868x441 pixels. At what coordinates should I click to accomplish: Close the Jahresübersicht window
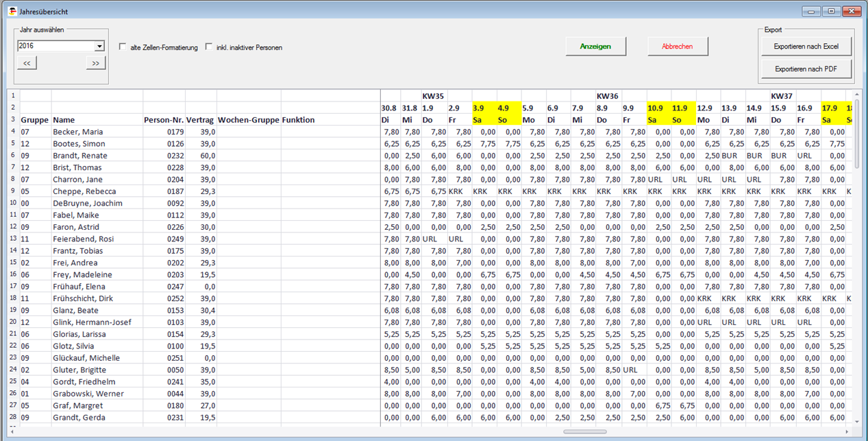852,12
